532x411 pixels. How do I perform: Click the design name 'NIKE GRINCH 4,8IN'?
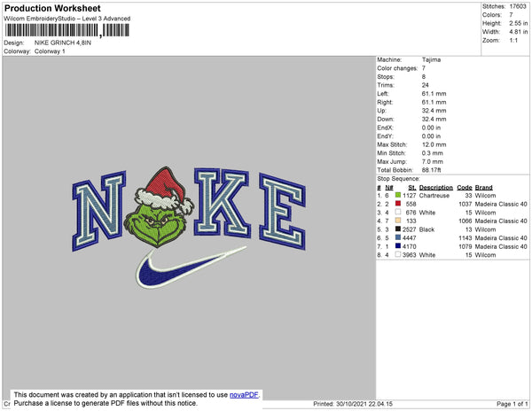(x=63, y=43)
